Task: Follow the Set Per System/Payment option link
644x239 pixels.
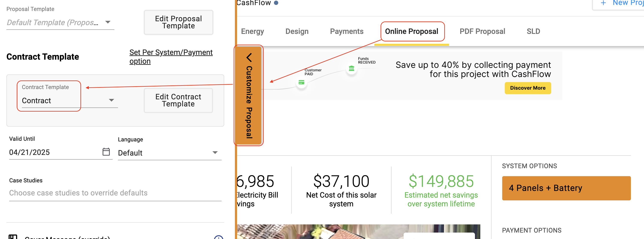Action: click(x=171, y=57)
